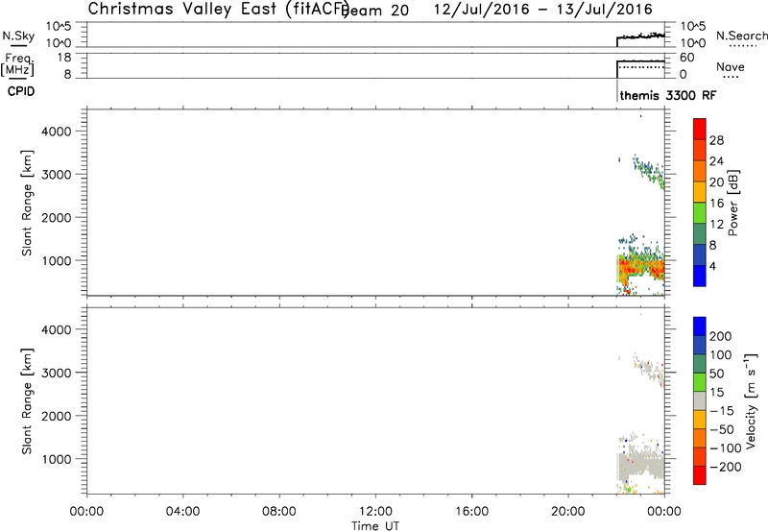The width and height of the screenshot is (768, 532).
Task: Click the frequency trace in the Freq. panel
Action: click(640, 61)
